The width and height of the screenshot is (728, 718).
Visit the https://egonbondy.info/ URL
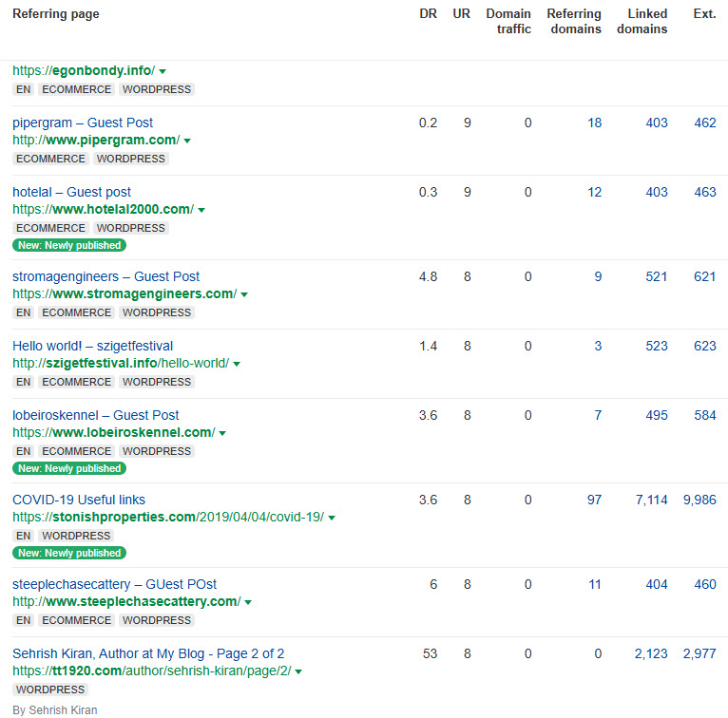click(84, 70)
